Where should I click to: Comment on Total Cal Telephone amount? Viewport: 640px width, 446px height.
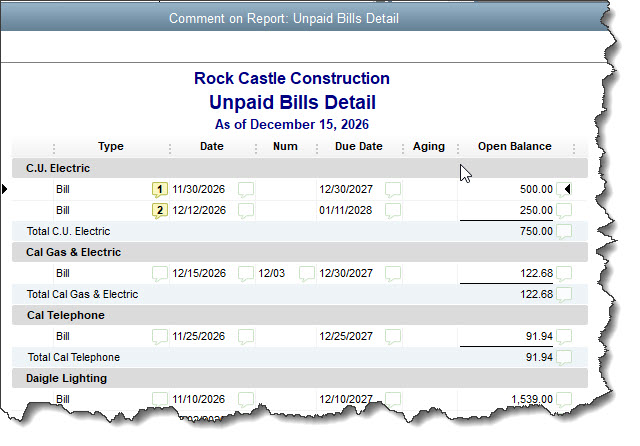click(x=564, y=358)
